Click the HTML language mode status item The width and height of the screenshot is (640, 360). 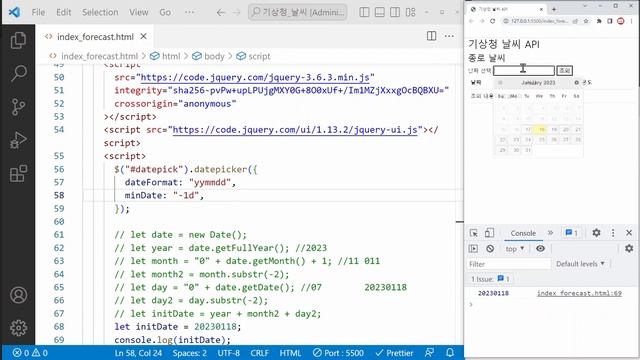(x=290, y=353)
